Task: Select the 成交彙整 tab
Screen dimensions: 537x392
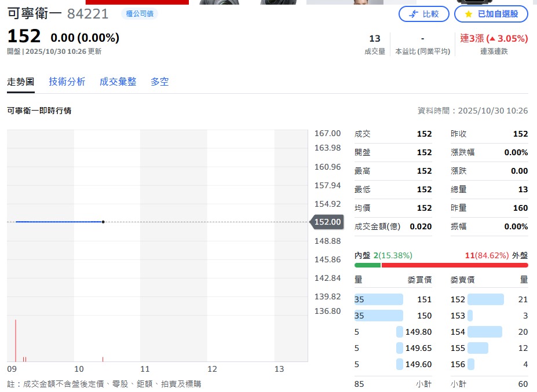Action: point(118,82)
